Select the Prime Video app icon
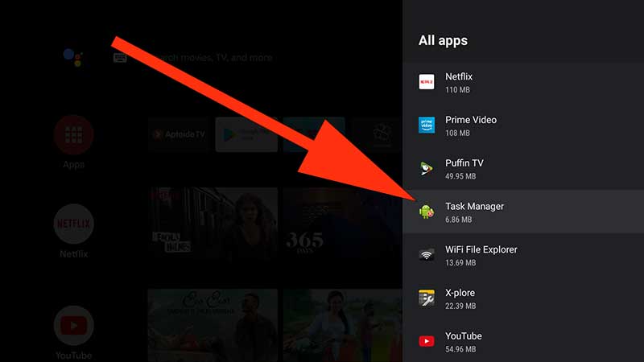The height and width of the screenshot is (362, 644). click(427, 125)
